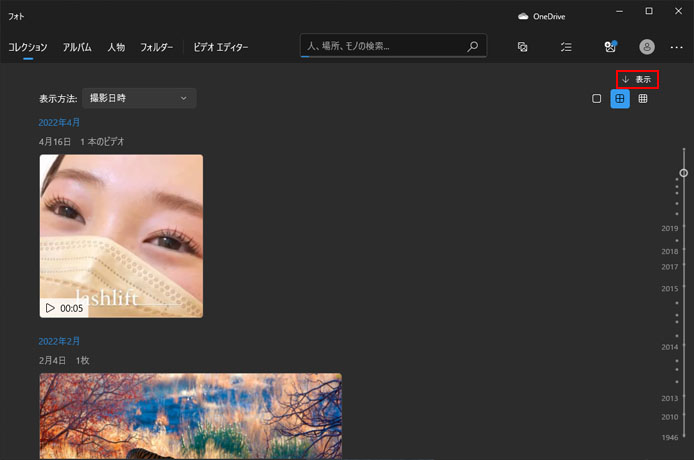Jump to 2017 on the timeline

(670, 267)
